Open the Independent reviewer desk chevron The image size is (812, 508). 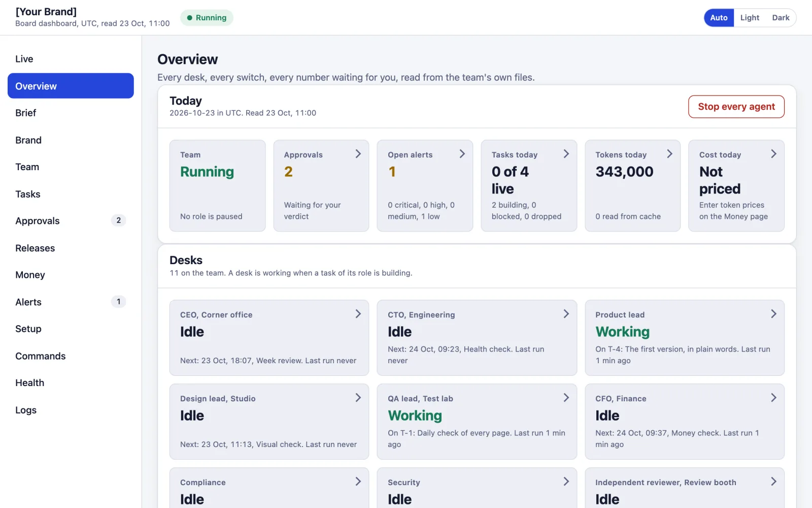(773, 482)
